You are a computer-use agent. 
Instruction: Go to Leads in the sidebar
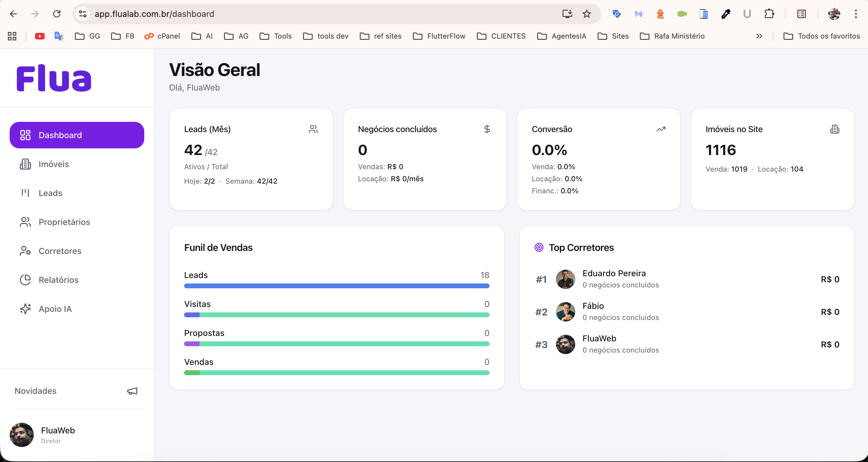[x=50, y=193]
